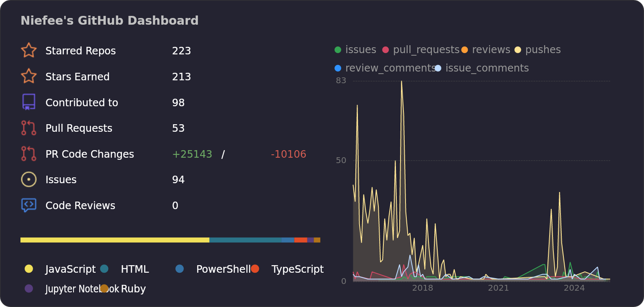The height and width of the screenshot is (307, 644).
Task: Click the TypeScript language label
Action: point(297,269)
